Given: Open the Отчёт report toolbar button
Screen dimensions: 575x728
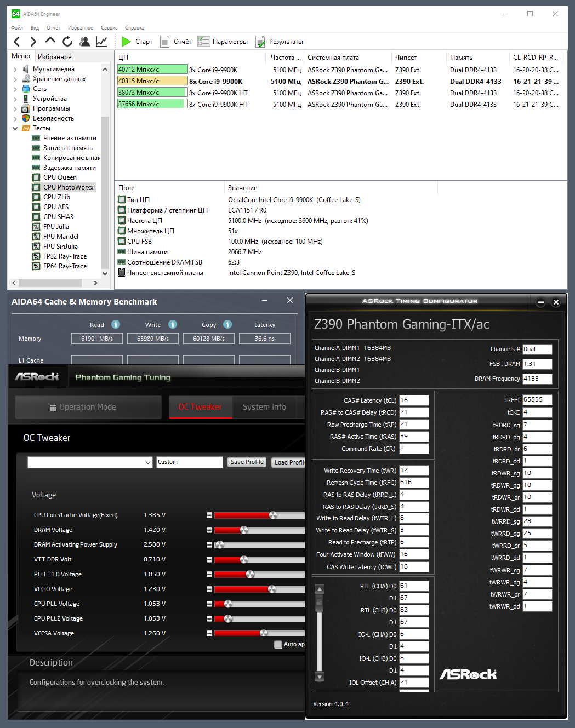Looking at the screenshot, I should coord(175,42).
